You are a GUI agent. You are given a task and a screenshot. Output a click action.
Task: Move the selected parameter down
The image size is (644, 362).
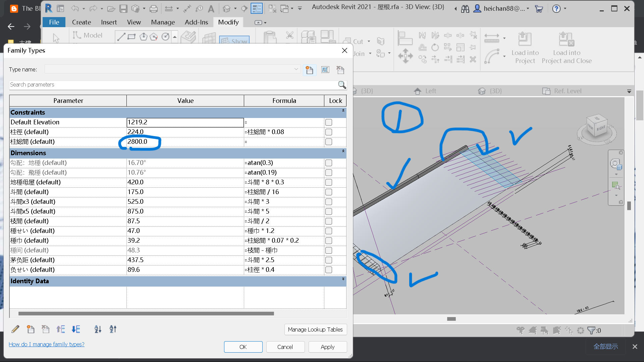click(x=75, y=329)
